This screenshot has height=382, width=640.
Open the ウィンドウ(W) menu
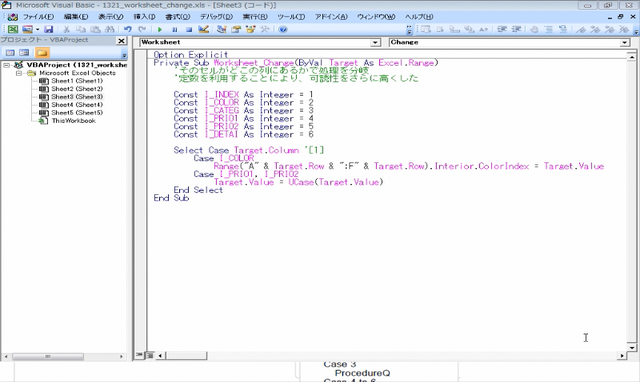point(376,17)
